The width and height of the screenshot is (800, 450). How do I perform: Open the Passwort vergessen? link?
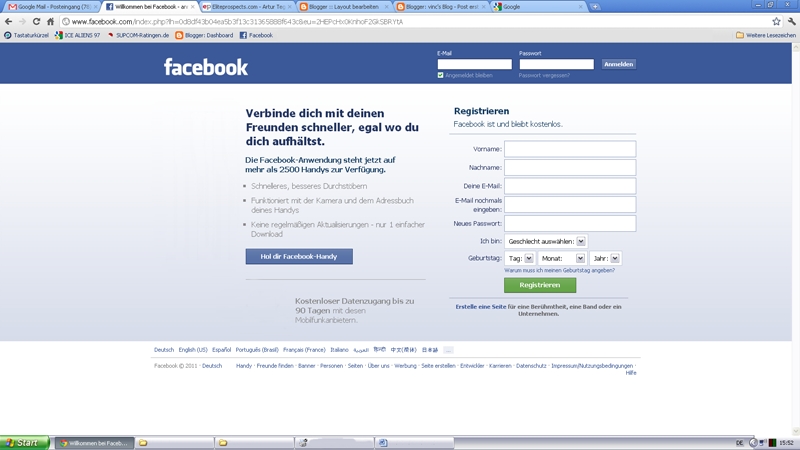544,76
